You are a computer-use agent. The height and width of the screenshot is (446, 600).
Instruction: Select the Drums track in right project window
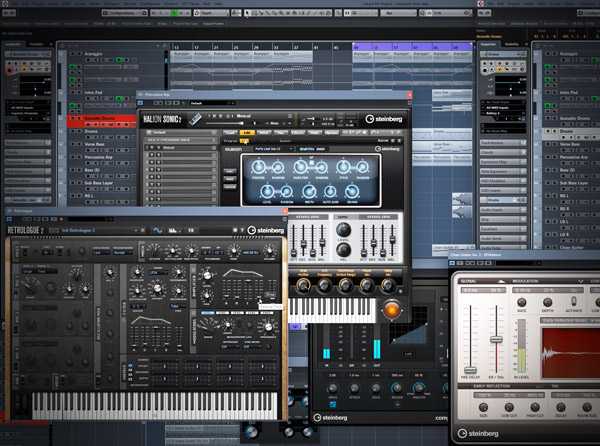click(x=571, y=134)
